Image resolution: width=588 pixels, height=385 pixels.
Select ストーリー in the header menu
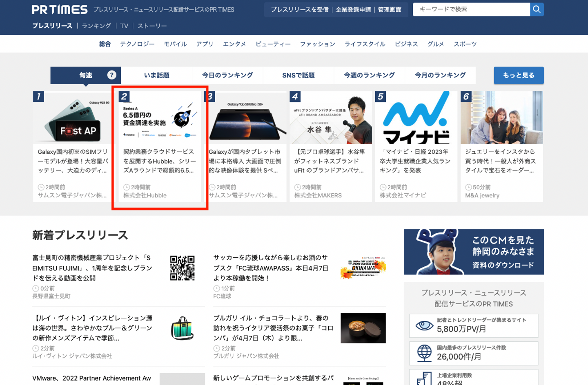pyautogui.click(x=152, y=26)
